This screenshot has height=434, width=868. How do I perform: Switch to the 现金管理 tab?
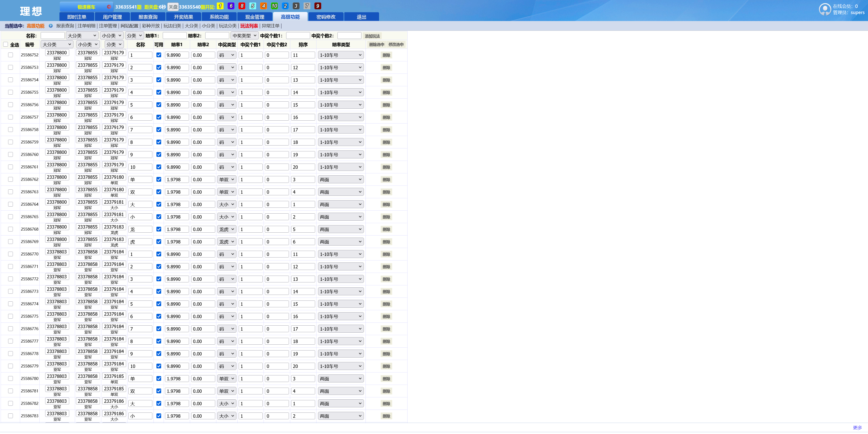[x=254, y=17]
